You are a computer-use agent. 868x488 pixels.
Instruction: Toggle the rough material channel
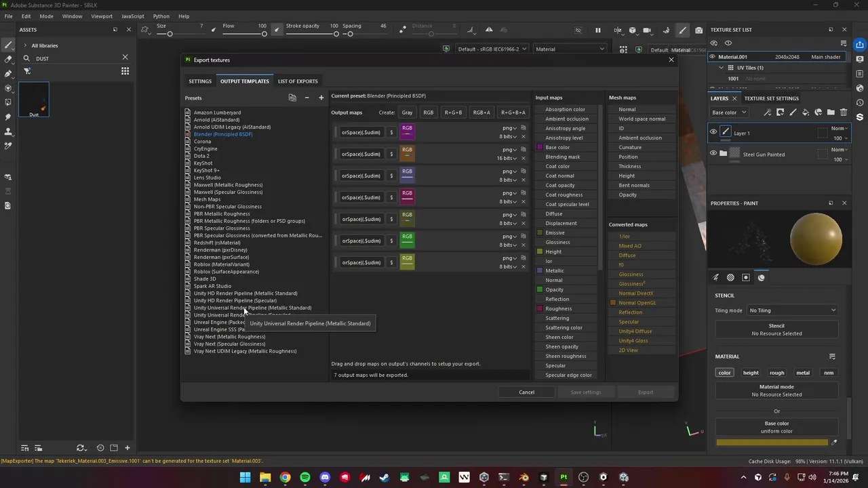click(777, 373)
